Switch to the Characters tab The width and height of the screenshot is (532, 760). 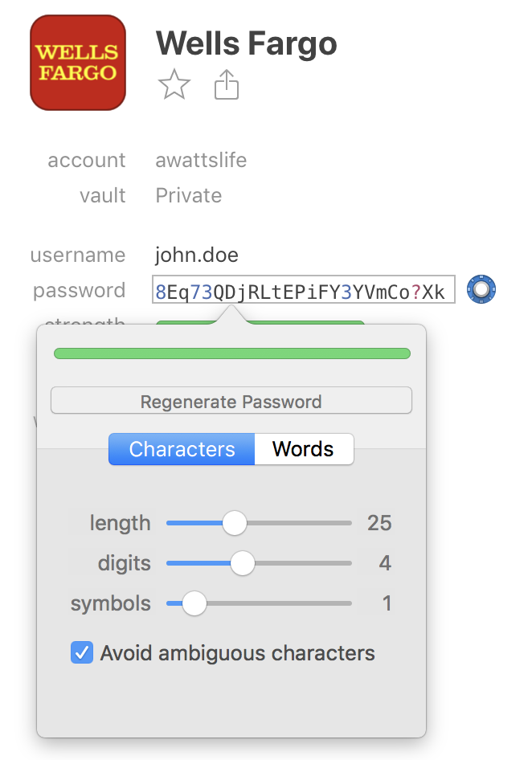pyautogui.click(x=182, y=449)
